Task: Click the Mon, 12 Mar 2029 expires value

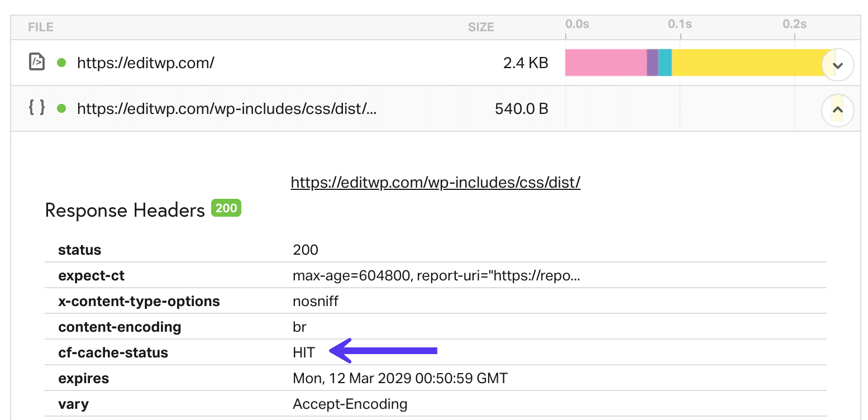Action: [x=400, y=379]
